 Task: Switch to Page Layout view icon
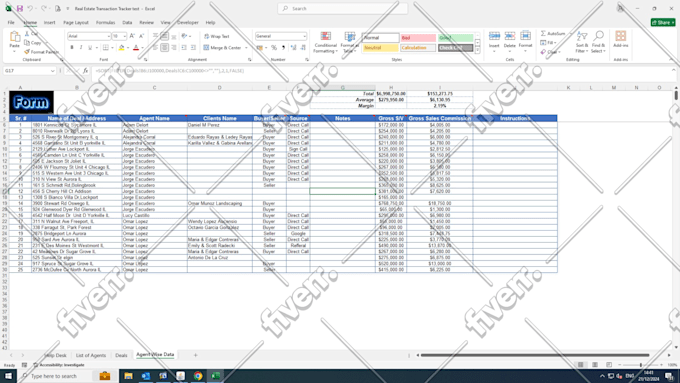pos(595,365)
